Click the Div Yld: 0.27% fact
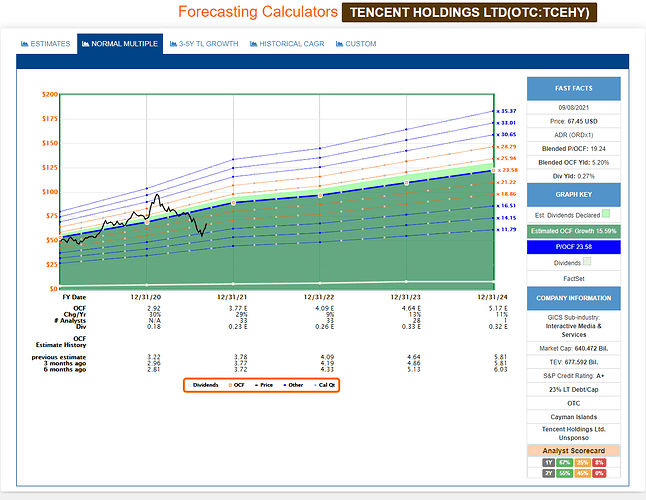646x500 pixels. click(573, 176)
